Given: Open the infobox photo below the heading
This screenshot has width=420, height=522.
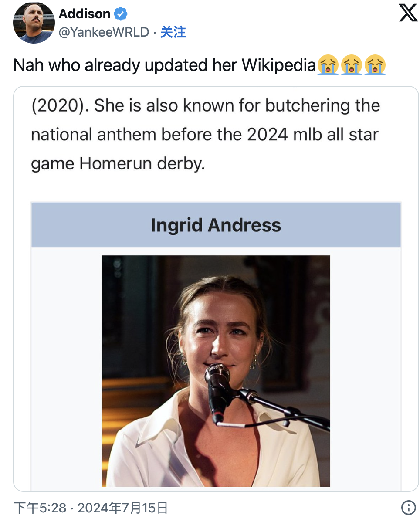Looking at the screenshot, I should pyautogui.click(x=216, y=370).
